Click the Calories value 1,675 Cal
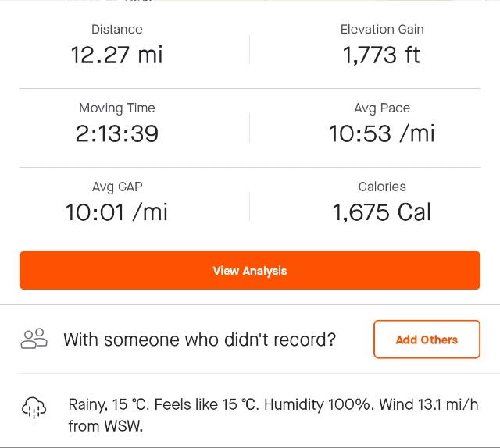The image size is (500, 448). point(382,212)
